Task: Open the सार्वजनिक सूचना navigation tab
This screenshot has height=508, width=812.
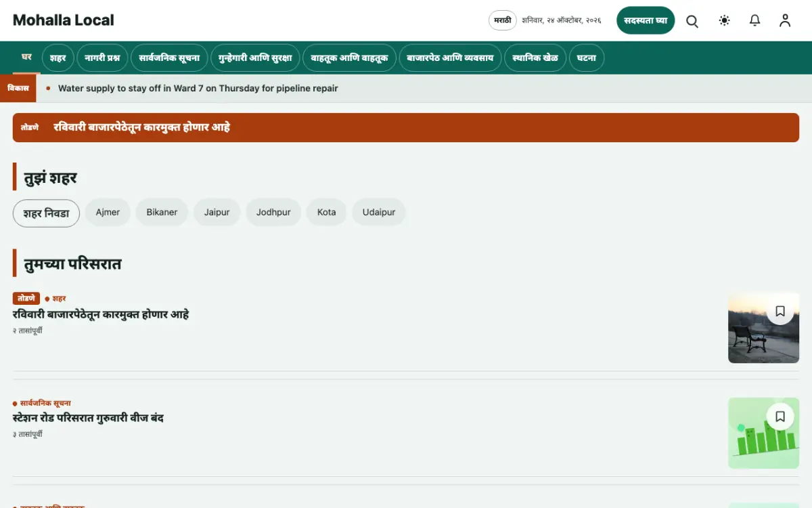Action: pyautogui.click(x=169, y=58)
